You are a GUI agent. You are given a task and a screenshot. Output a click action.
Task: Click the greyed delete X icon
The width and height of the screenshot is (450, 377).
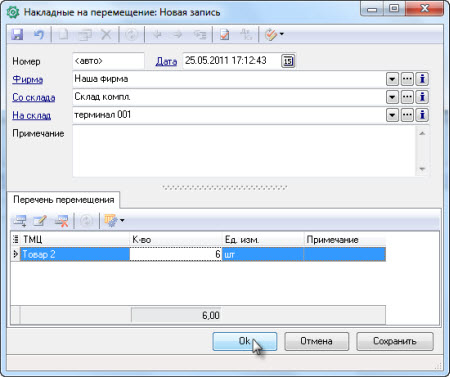click(x=106, y=34)
